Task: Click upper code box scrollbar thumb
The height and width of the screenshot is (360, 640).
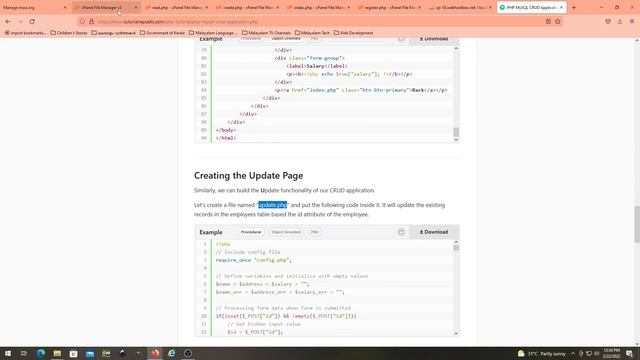Action: pos(456,132)
